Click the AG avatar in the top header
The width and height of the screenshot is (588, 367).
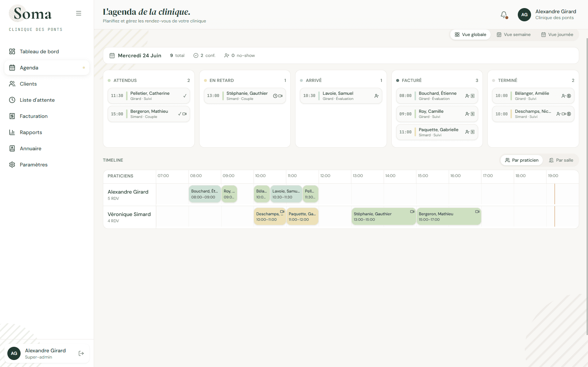(x=524, y=15)
